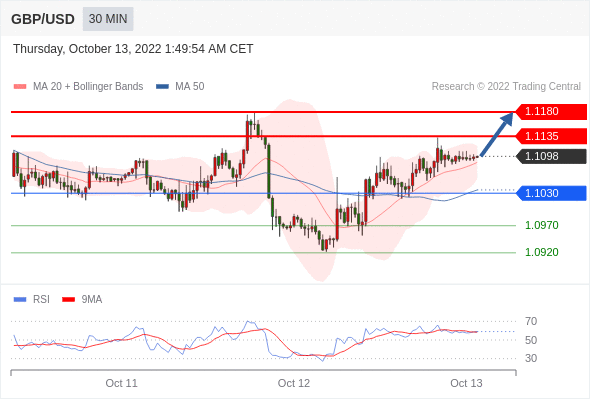The height and width of the screenshot is (400, 590).
Task: Click the 9MA legend label
Action: coord(92,300)
